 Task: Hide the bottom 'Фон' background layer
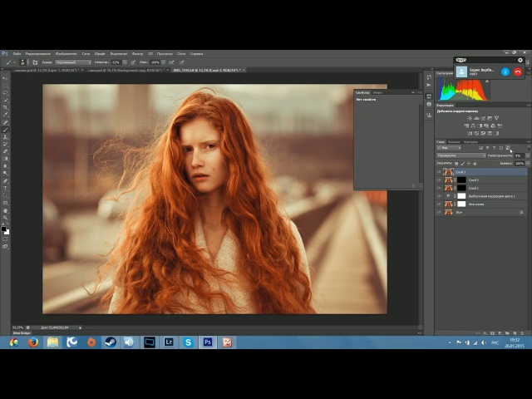[439, 212]
